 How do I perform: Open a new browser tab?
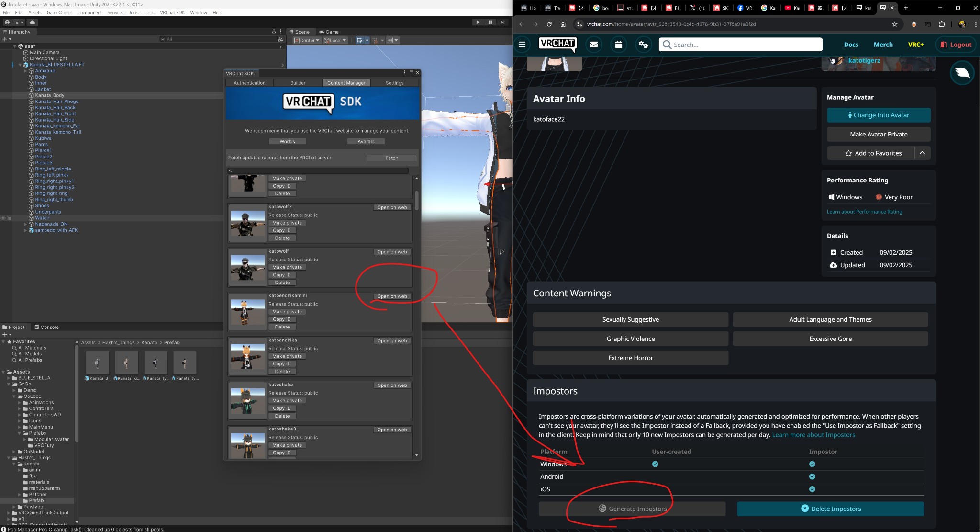click(x=905, y=8)
